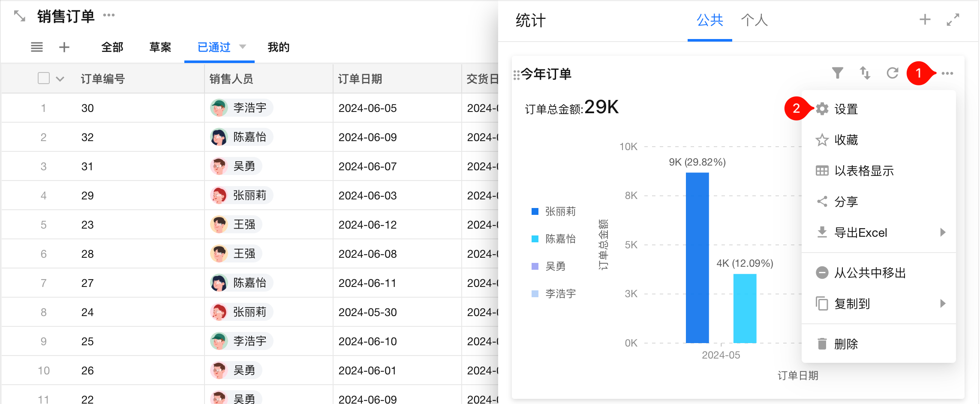Open the chart's three-dot more menu
980x404 pixels.
tap(947, 73)
